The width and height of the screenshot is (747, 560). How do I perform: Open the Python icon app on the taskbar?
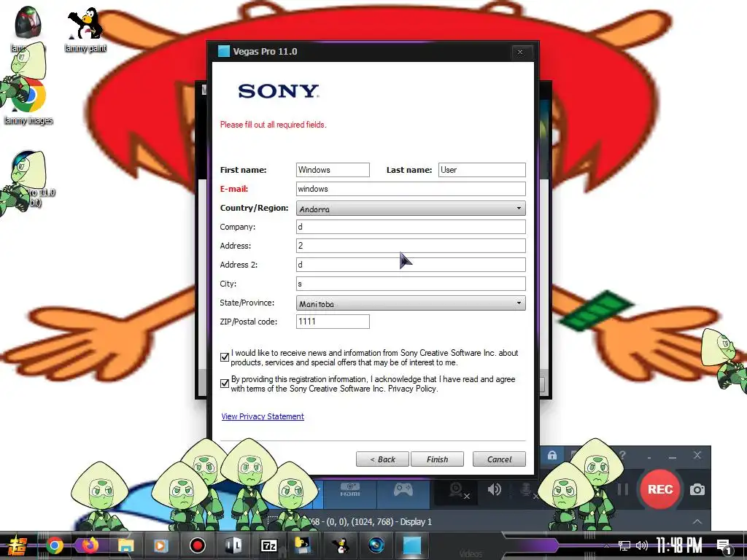click(x=303, y=545)
